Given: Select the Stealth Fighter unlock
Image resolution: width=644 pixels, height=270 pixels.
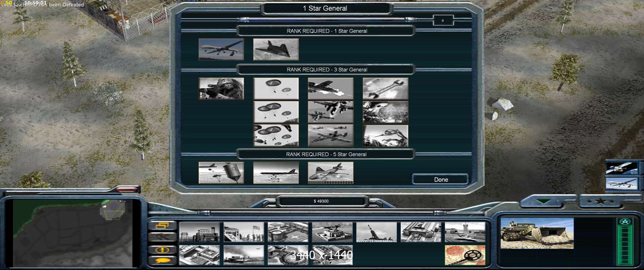Looking at the screenshot, I should coord(276,49).
